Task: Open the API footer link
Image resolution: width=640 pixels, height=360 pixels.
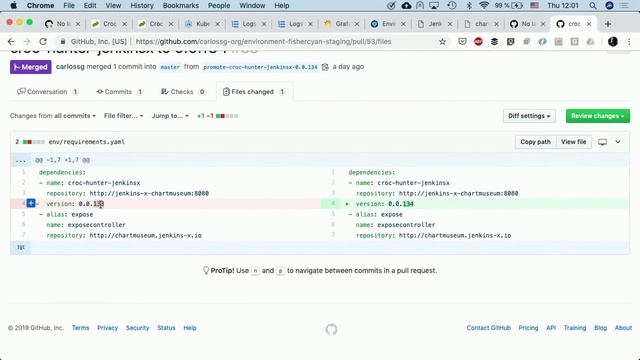Action: click(551, 328)
